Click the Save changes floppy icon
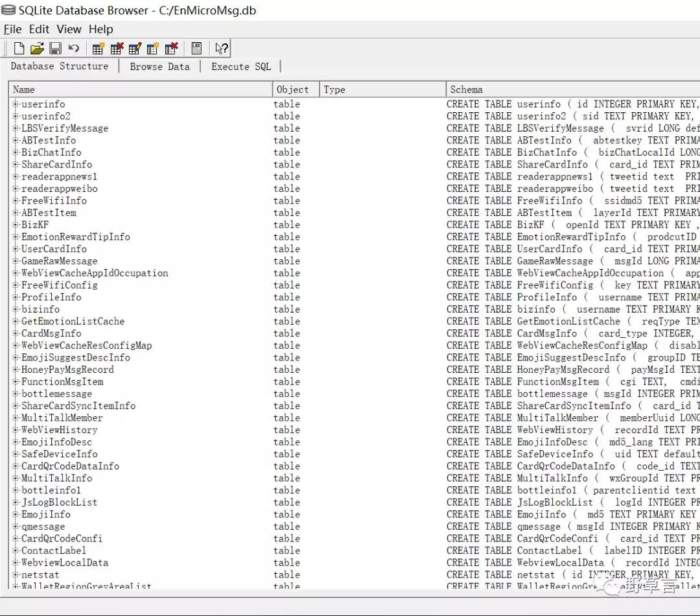 coord(55,48)
